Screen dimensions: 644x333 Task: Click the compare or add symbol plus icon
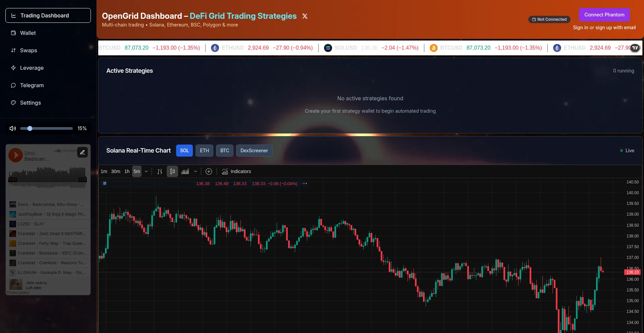point(209,172)
